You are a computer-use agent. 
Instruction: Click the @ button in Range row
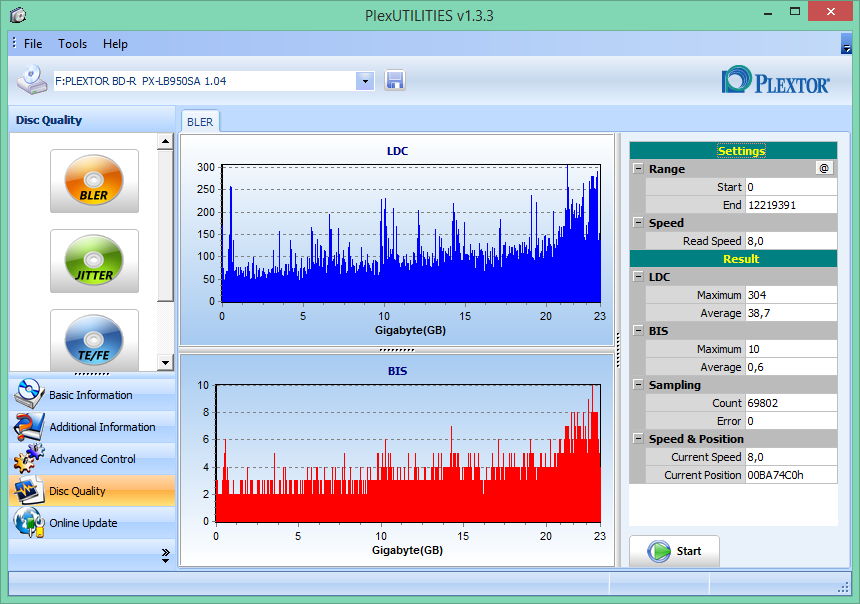(824, 168)
